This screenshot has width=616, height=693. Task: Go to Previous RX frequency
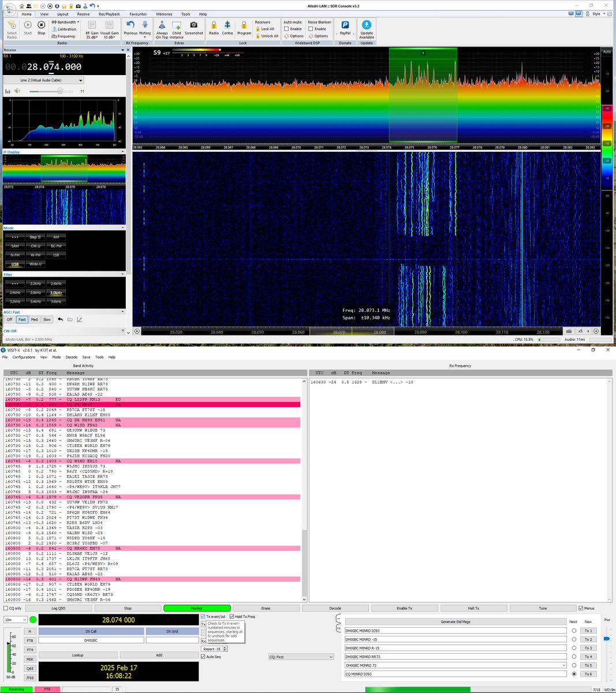pos(130,27)
